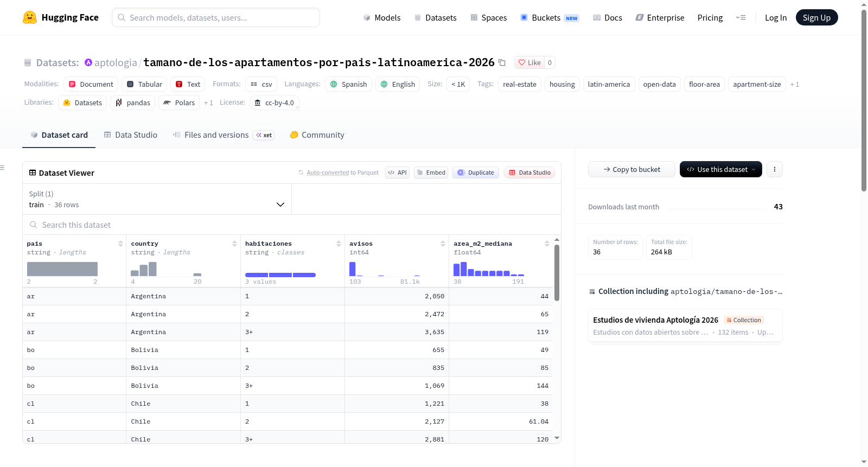Filter by the real-estate tag

(520, 85)
